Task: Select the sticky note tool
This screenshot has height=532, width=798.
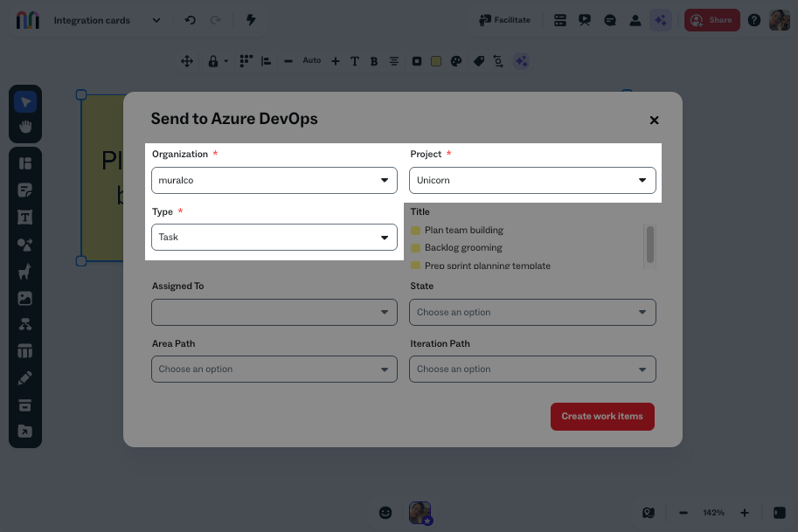Action: tap(25, 190)
